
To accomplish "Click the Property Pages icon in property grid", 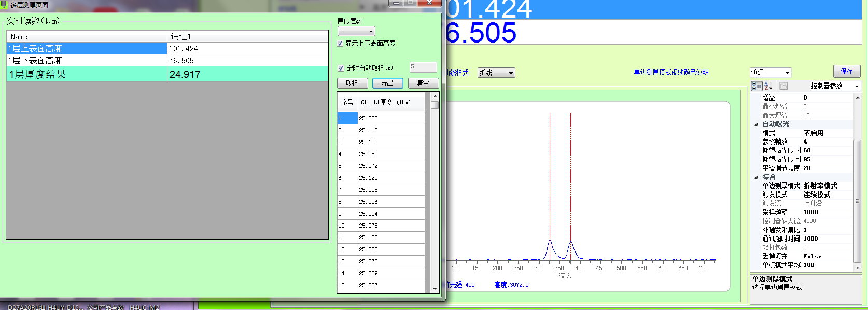I will coord(783,86).
